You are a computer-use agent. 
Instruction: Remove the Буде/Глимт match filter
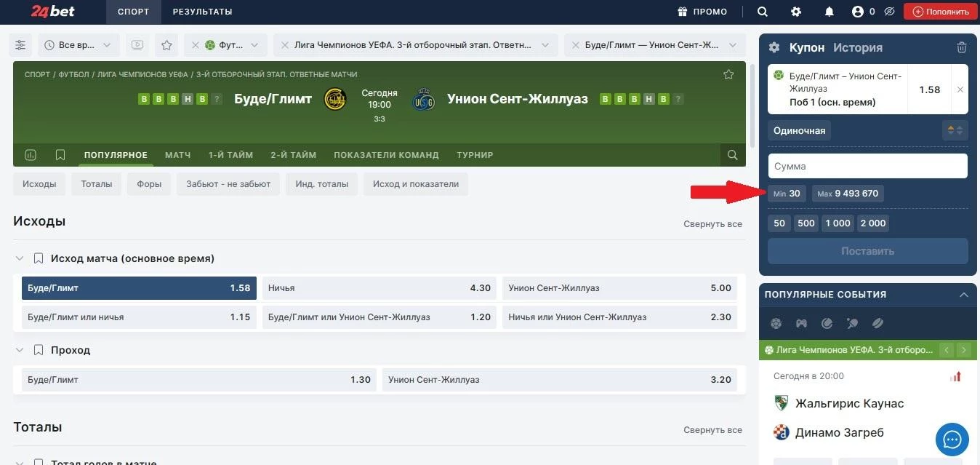[x=575, y=45]
